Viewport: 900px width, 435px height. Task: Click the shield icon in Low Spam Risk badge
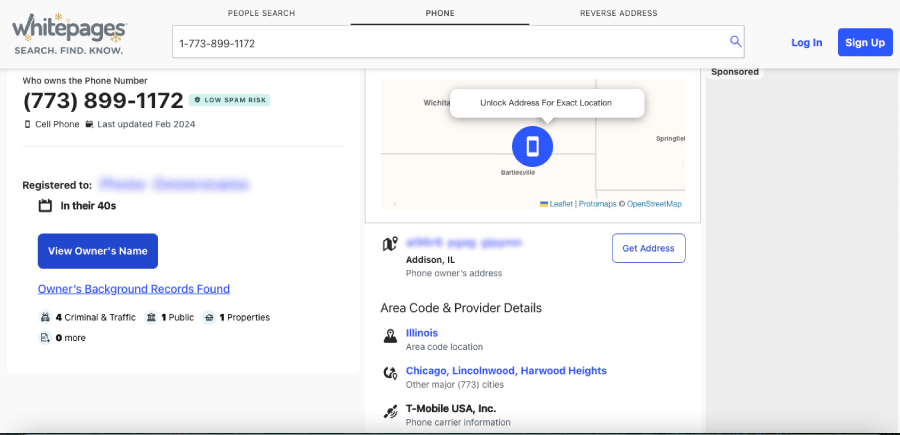pos(197,100)
